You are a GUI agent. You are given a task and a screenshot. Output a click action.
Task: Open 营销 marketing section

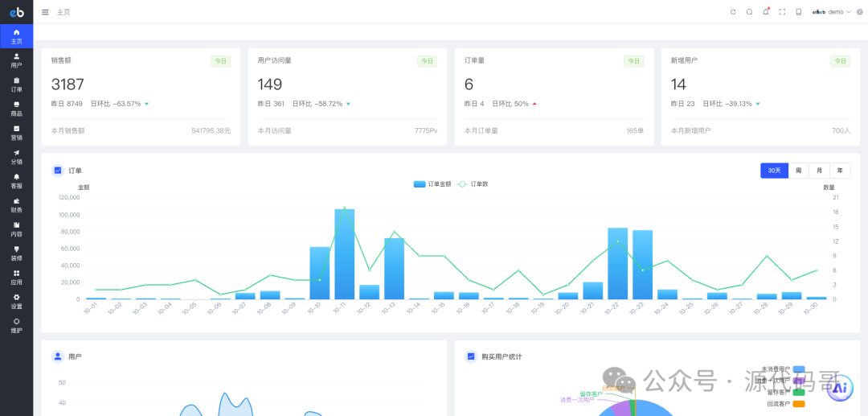click(x=16, y=133)
